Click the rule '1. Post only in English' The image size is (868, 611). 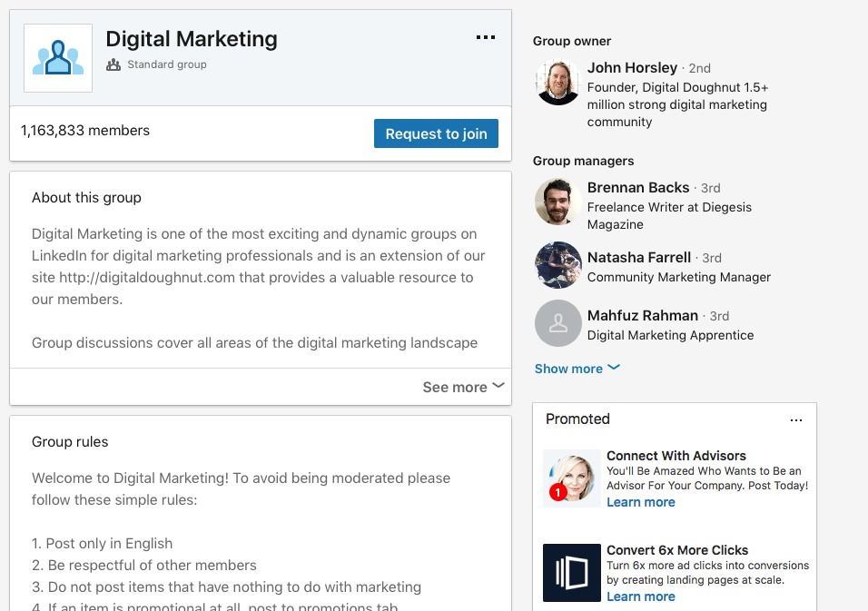(x=102, y=544)
